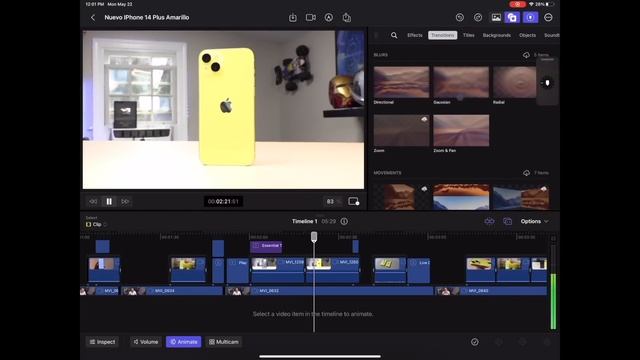Click the Wi-Fi status icon
Viewport: 640px width, 360px height.
click(531, 4)
